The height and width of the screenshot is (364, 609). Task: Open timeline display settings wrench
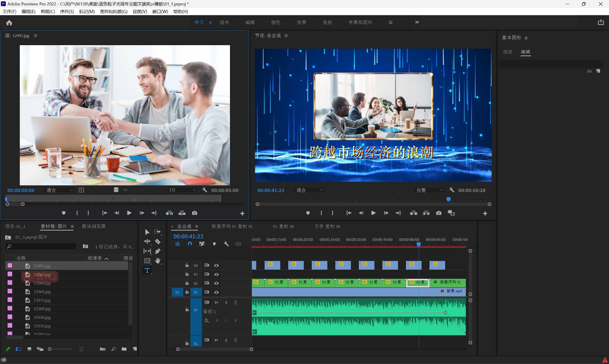pyautogui.click(x=226, y=244)
